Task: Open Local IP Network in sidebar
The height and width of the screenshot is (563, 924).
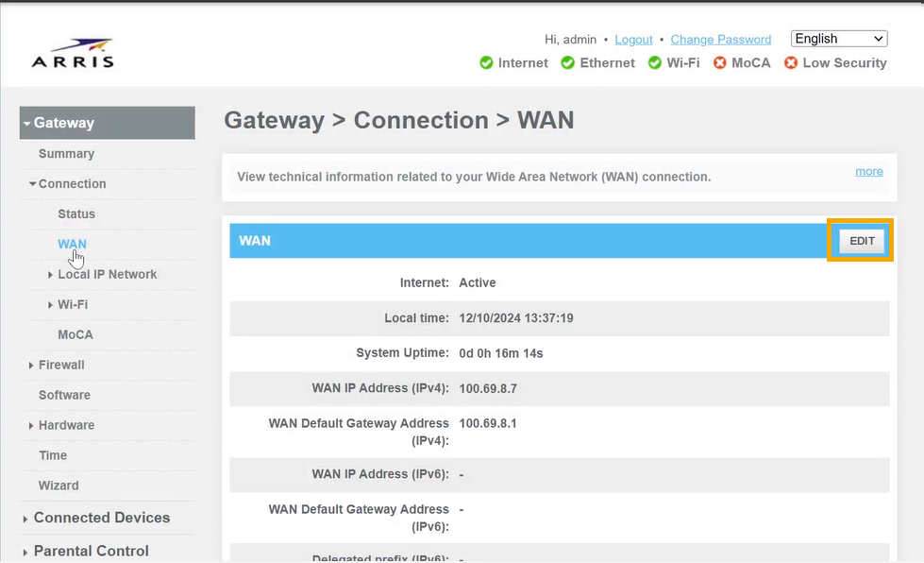Action: pos(108,275)
